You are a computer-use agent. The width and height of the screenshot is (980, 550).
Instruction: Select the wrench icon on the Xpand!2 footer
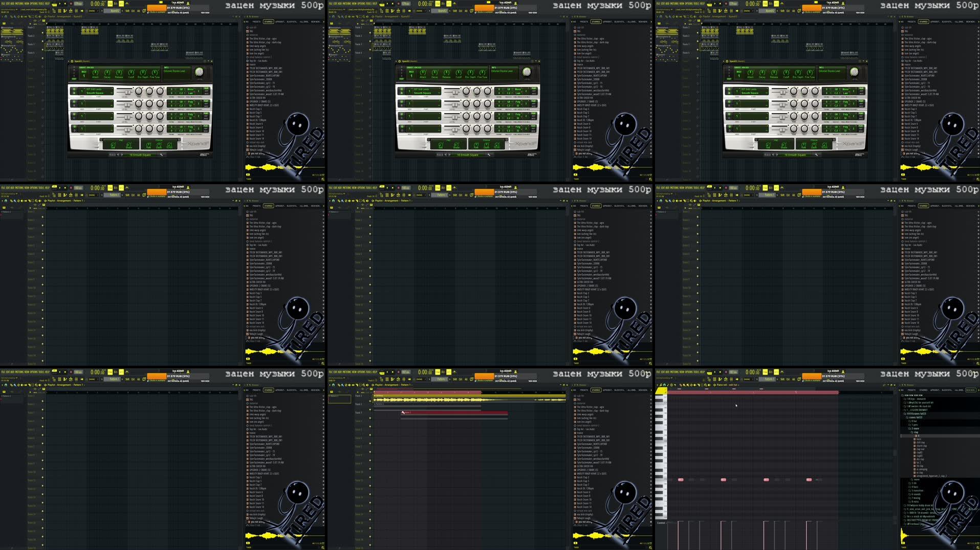[x=161, y=154]
